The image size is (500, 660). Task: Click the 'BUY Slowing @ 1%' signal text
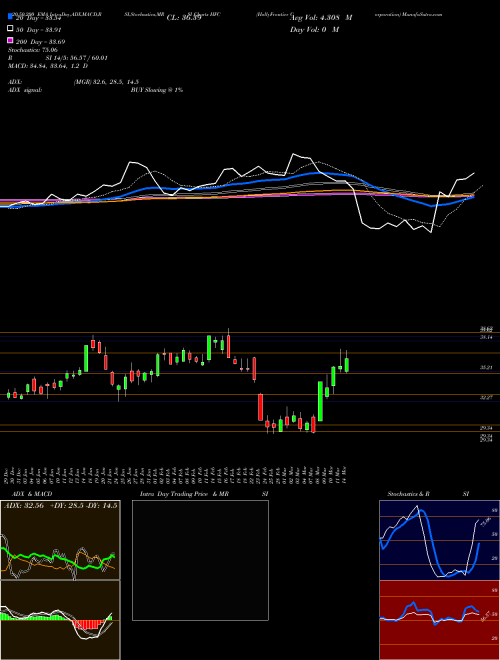click(x=157, y=90)
